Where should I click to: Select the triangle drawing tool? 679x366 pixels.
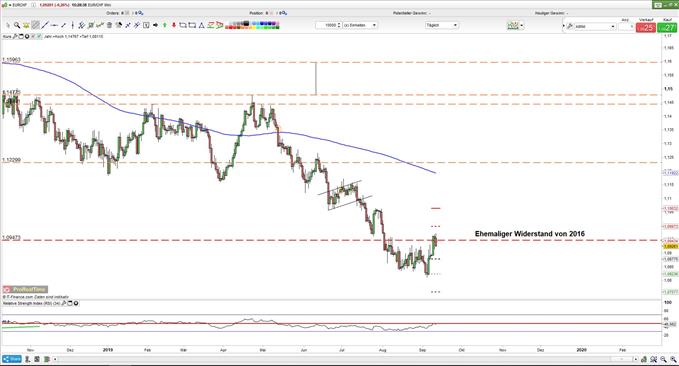[201, 26]
